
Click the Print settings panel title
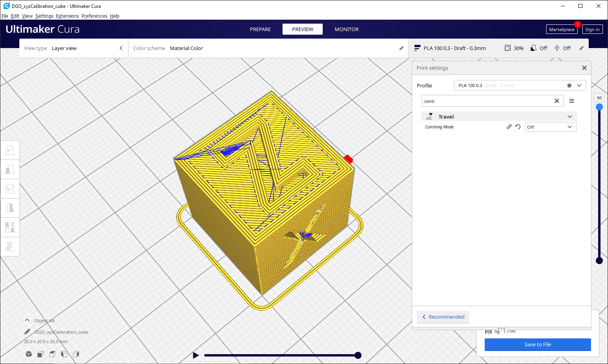432,68
